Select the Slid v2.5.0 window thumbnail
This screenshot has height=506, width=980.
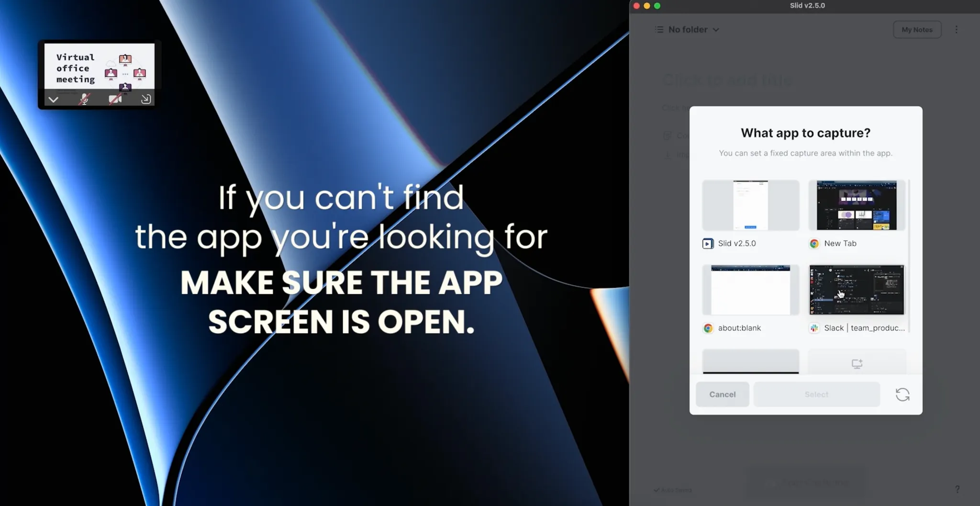[x=750, y=205]
